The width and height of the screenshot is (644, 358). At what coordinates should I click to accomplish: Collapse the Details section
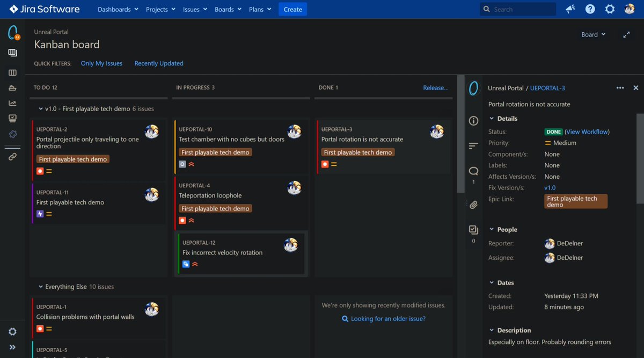[x=492, y=119]
